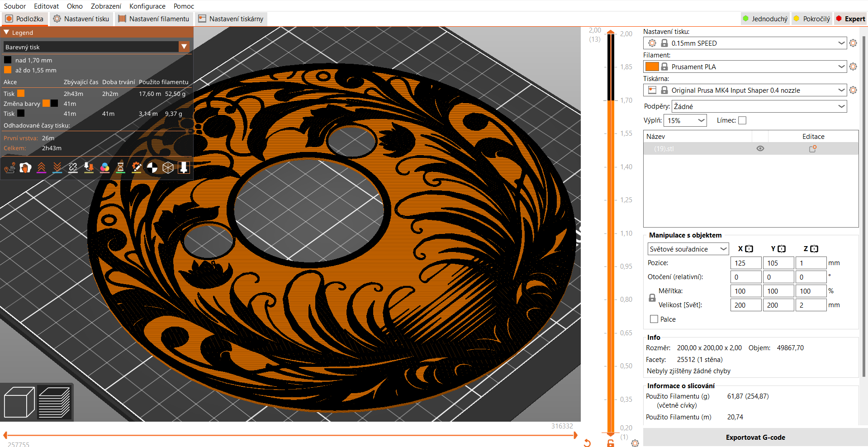The height and width of the screenshot is (447, 868).
Task: Enable the Límec (brim) checkbox
Action: (742, 120)
